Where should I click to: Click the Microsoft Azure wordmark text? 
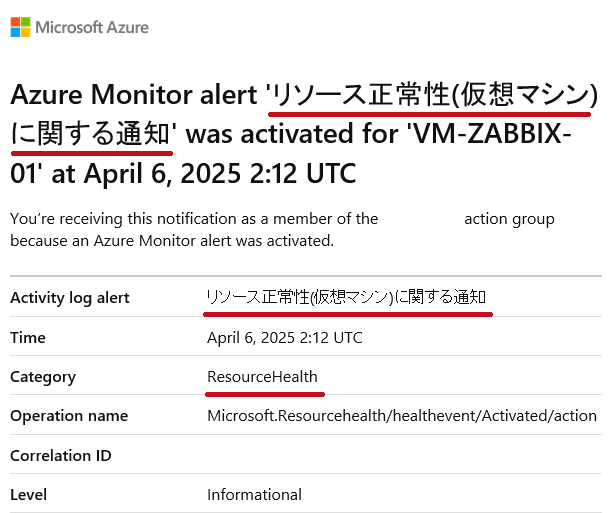[92, 28]
